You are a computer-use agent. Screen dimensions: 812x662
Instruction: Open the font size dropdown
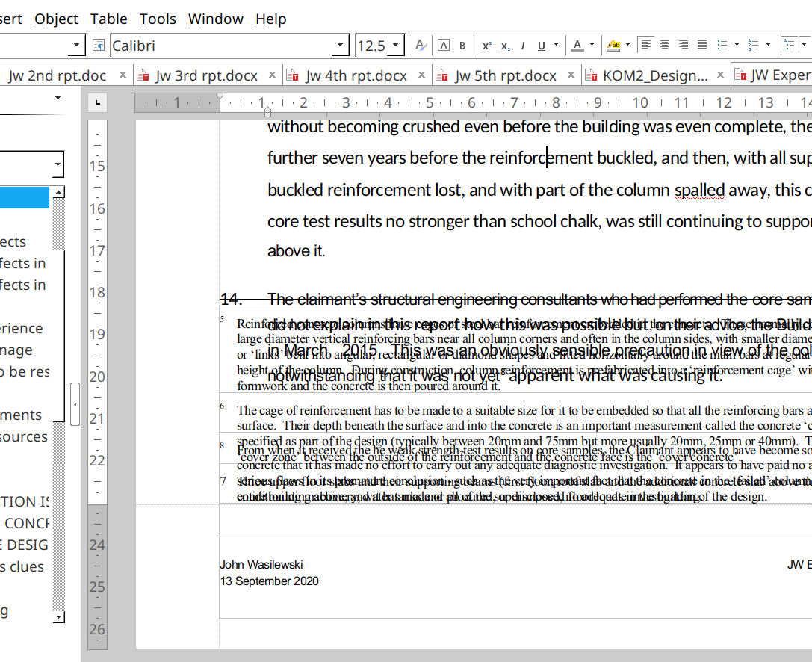pos(396,46)
